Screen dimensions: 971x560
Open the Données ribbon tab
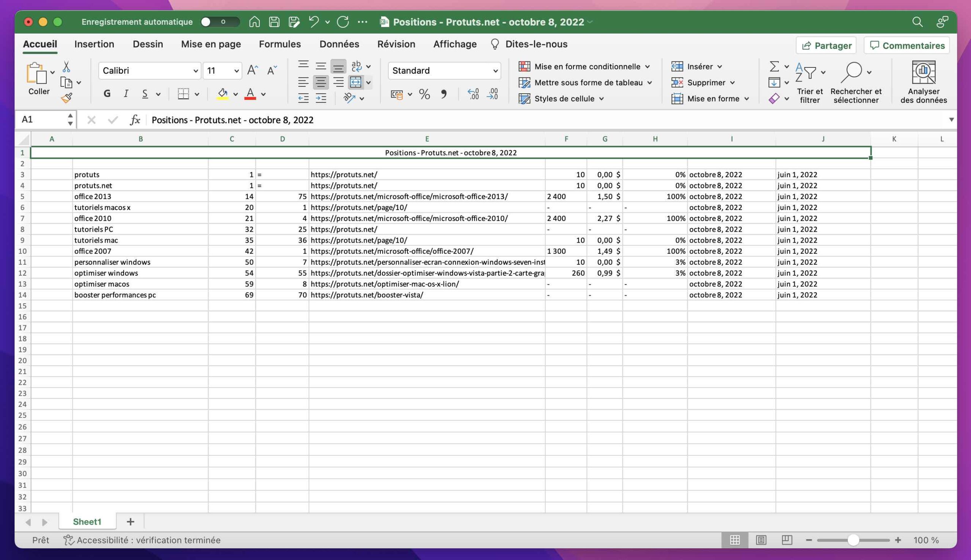pyautogui.click(x=339, y=44)
